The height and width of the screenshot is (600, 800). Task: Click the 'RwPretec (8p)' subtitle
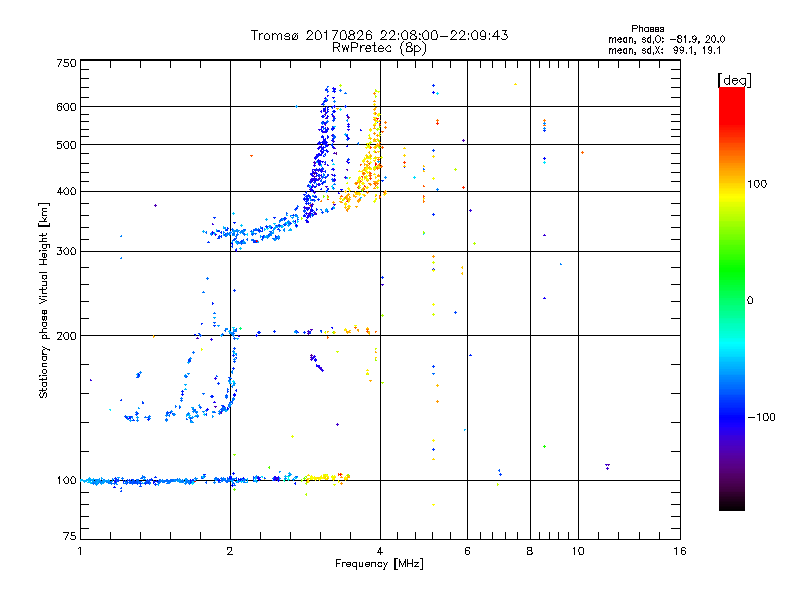379,48
